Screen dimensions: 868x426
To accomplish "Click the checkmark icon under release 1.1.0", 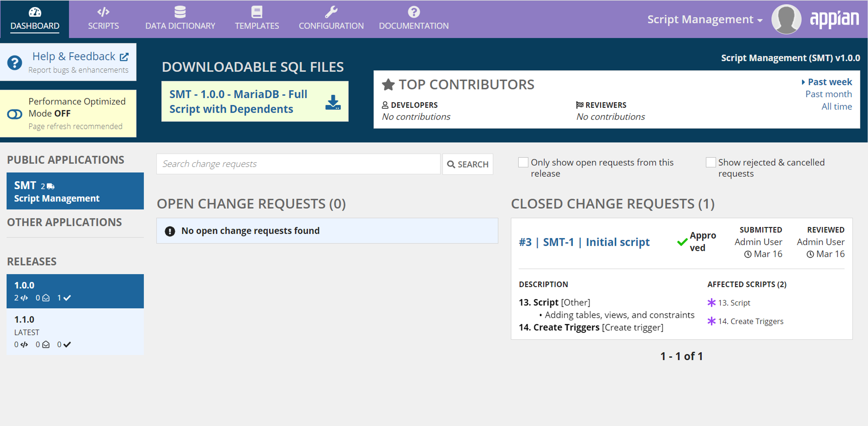I will pos(67,344).
